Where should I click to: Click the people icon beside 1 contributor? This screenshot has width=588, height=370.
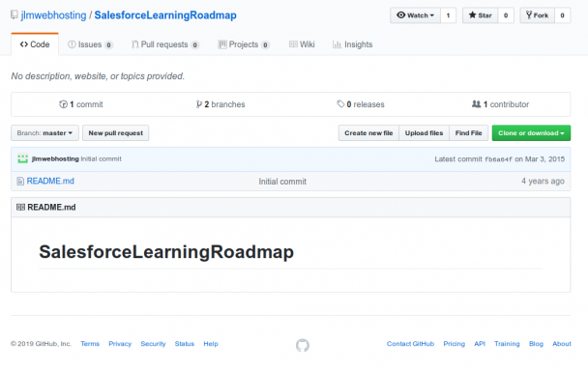coord(476,104)
